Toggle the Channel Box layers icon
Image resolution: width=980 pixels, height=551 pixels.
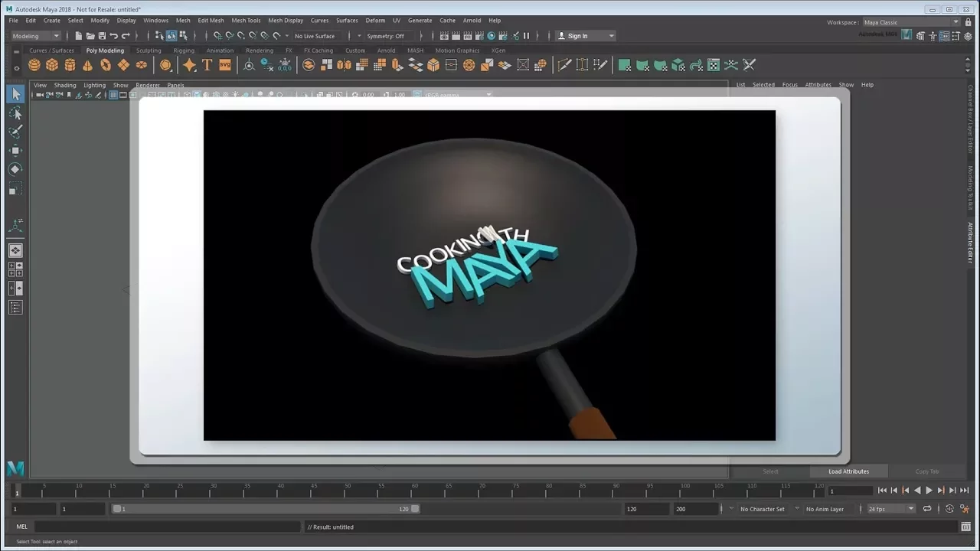click(969, 36)
